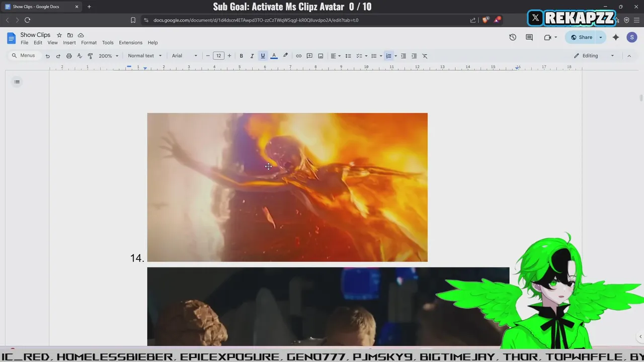This screenshot has height=362, width=644.
Task: Open the highlight color picker
Action: 285,56
